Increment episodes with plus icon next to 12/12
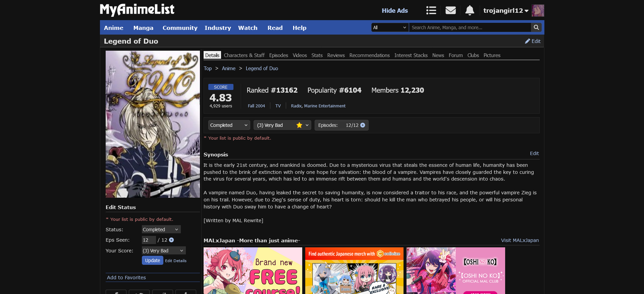 coord(363,125)
